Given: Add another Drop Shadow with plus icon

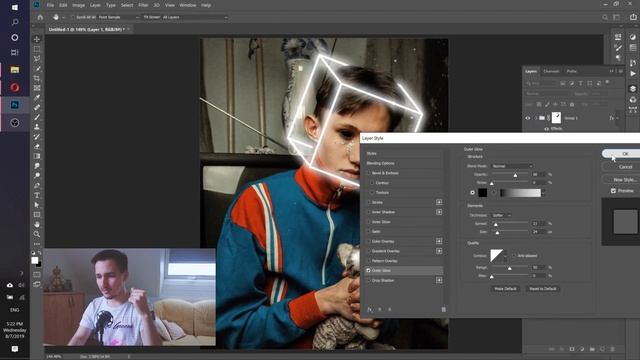Looking at the screenshot, I should tap(439, 280).
